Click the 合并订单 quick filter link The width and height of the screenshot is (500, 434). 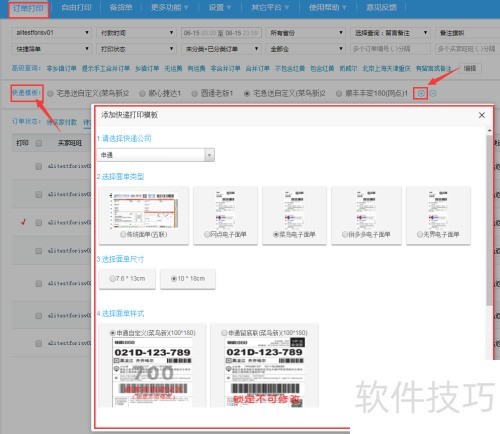[257, 68]
